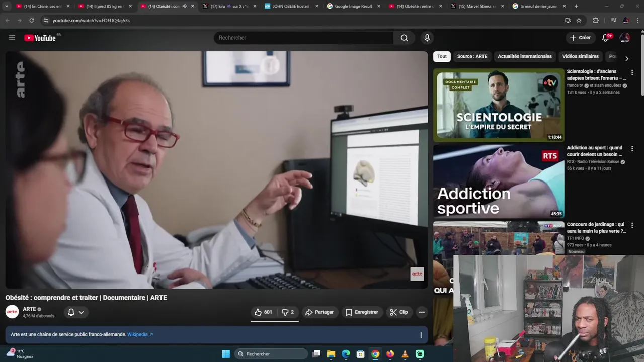Start voice search with the microphone icon
Viewport: 644px width, 362px height.
point(427,38)
